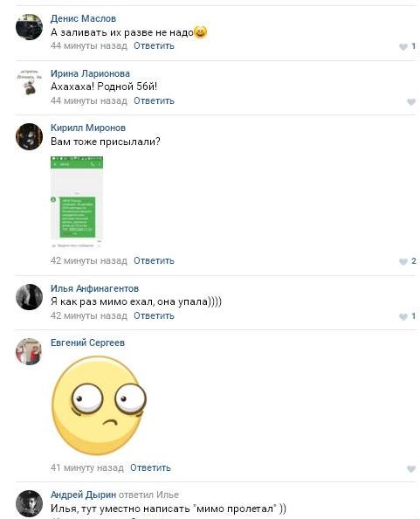Like Евгений Сергеев's sticker comment
Screen dimensions: 420x519
coord(411,468)
